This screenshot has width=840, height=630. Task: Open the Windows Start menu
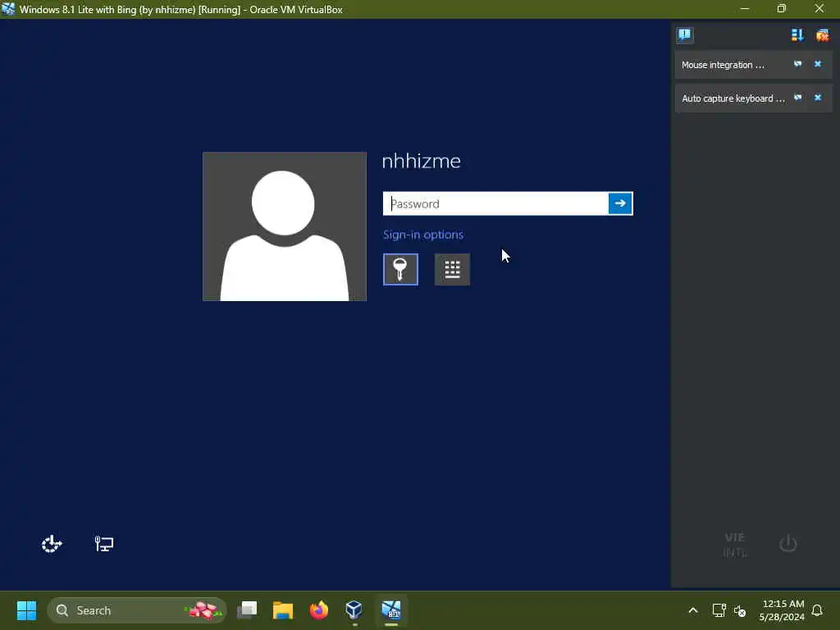(x=27, y=610)
